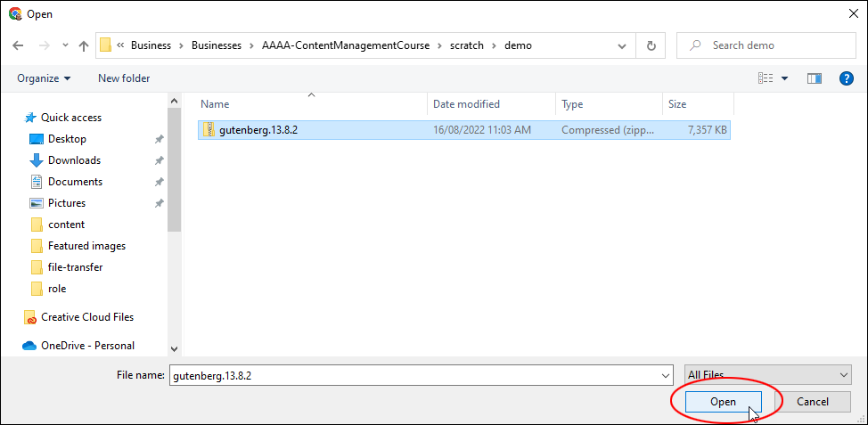Open the content folder in sidebar
This screenshot has width=868, height=425.
pos(67,225)
